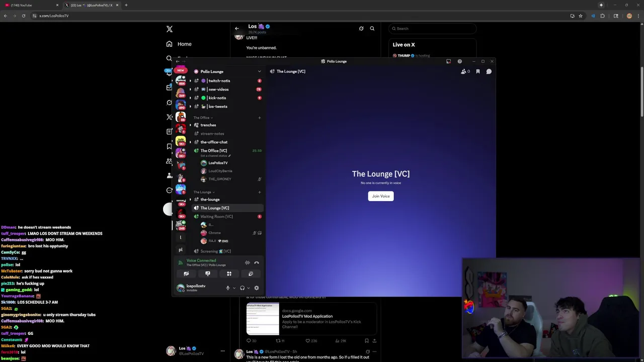The width and height of the screenshot is (644, 362).
Task: Start screen share in Discord voice panel
Action: 208,274
